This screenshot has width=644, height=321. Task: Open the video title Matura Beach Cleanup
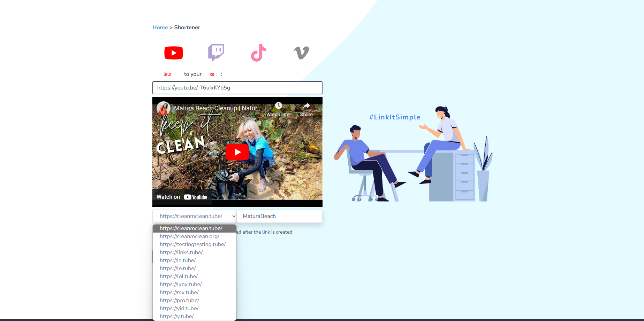218,108
